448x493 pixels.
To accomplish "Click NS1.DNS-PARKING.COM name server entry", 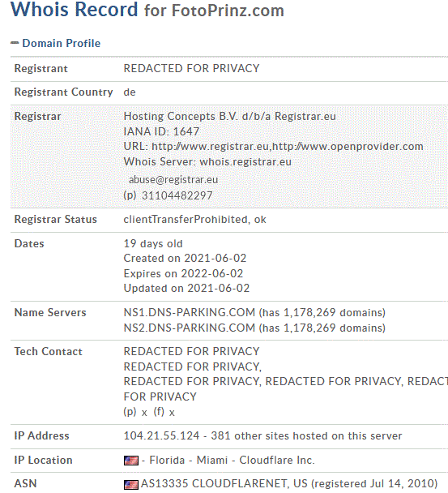I will [x=190, y=312].
